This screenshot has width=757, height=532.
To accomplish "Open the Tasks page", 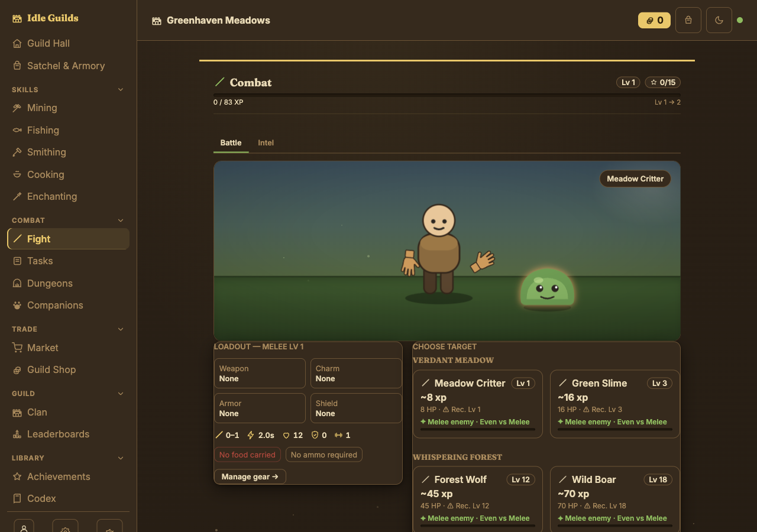I will pos(68,261).
